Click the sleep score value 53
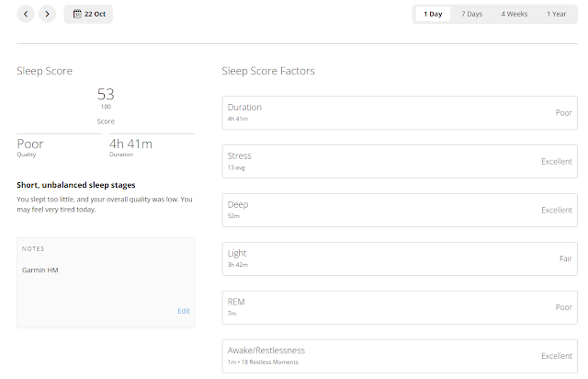Image resolution: width=588 pixels, height=379 pixels. (106, 94)
